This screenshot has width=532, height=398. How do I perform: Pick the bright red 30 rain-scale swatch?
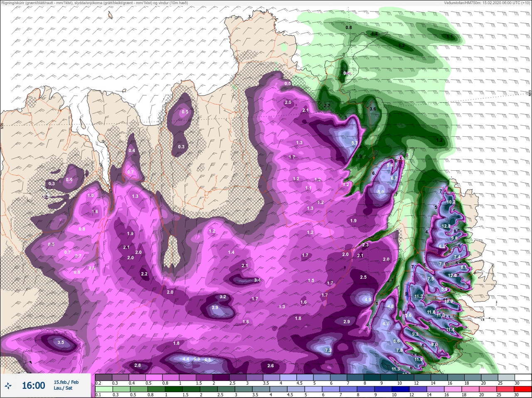tap(523, 389)
